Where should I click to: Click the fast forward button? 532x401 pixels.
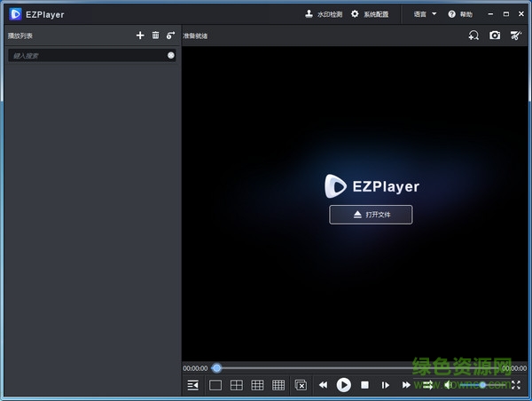pos(406,385)
